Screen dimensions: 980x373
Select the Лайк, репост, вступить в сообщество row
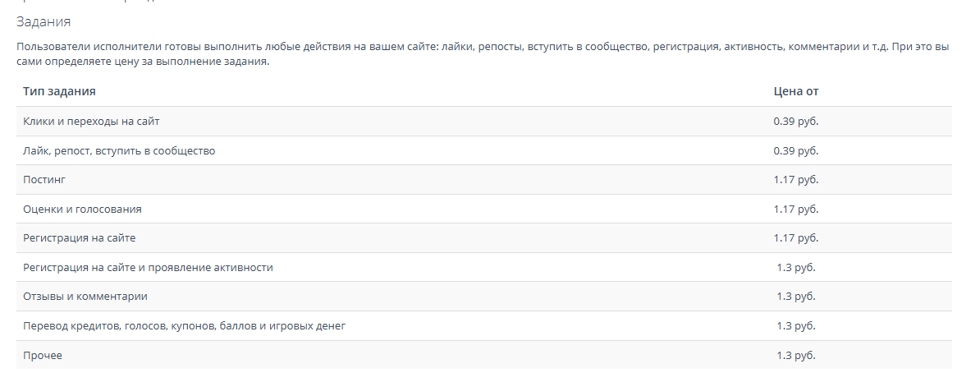coord(483,151)
